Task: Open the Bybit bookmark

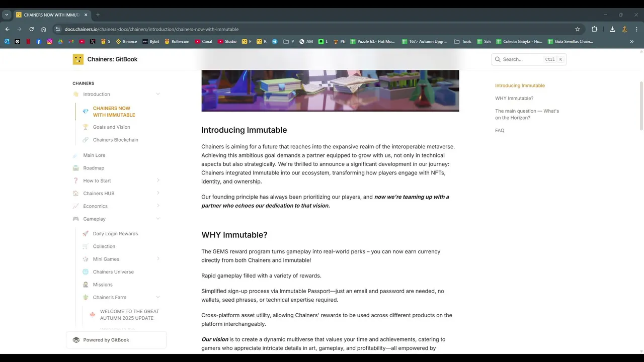Action: click(x=151, y=42)
